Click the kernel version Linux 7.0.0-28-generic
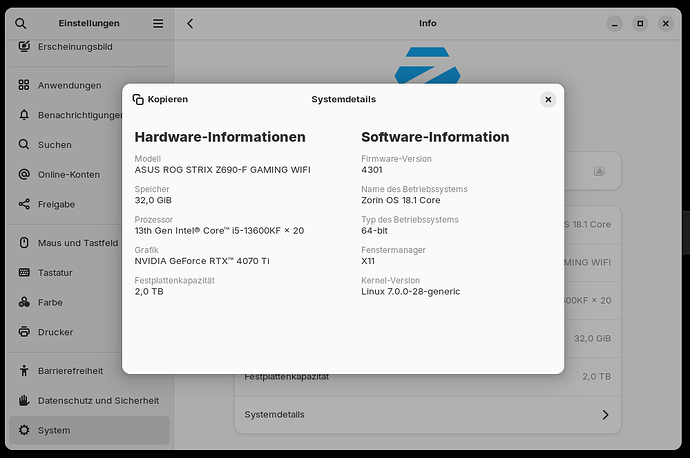 [411, 291]
